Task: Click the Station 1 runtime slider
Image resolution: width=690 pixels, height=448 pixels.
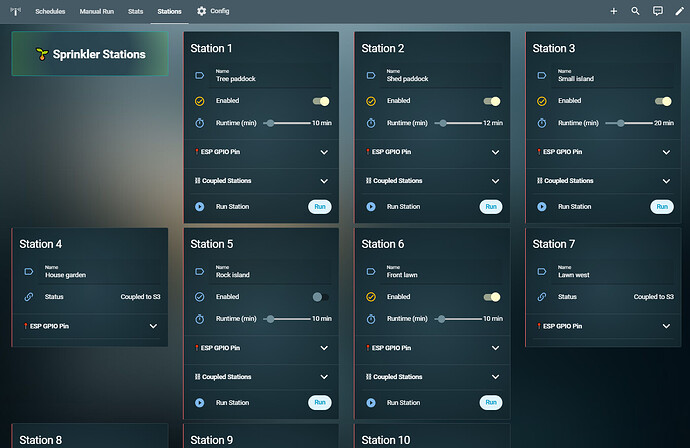Action: 287,123
